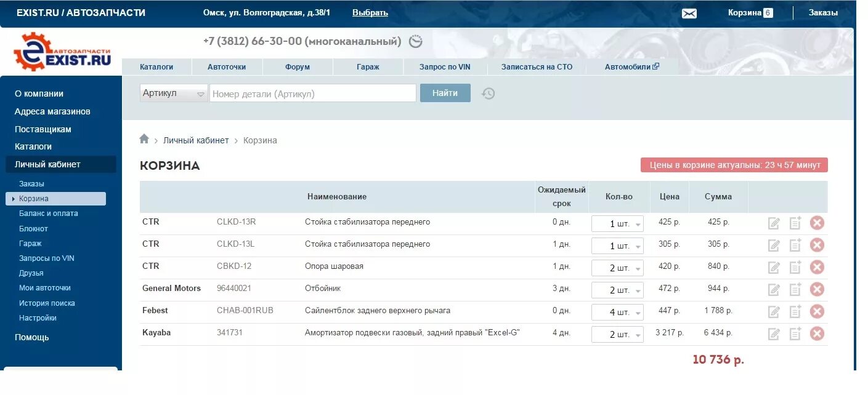Open the Каталоги tab

pyautogui.click(x=156, y=66)
